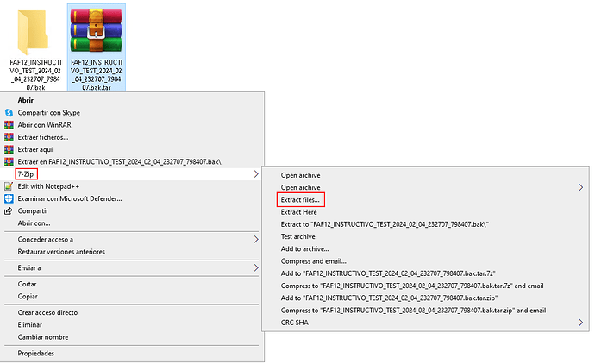Open the 7-Zip submenu entry

coord(26,174)
